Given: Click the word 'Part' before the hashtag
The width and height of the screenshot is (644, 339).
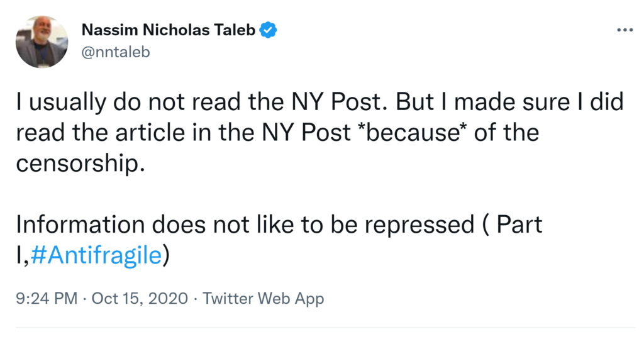Looking at the screenshot, I should tap(519, 225).
